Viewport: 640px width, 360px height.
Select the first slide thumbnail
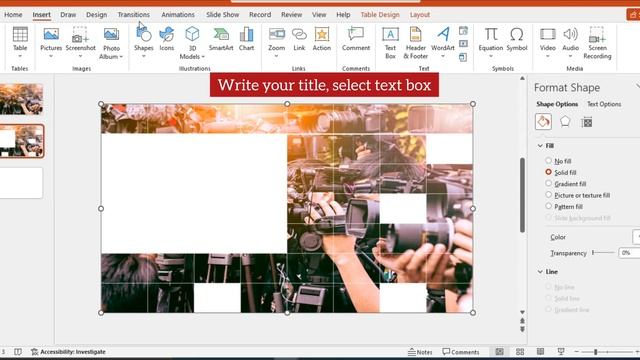[x=22, y=99]
